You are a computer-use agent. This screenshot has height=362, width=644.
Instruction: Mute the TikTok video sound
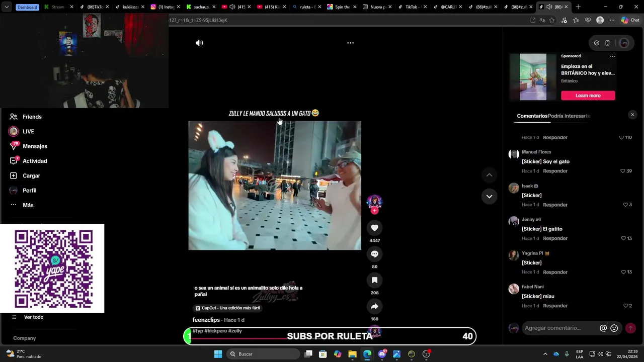199,43
